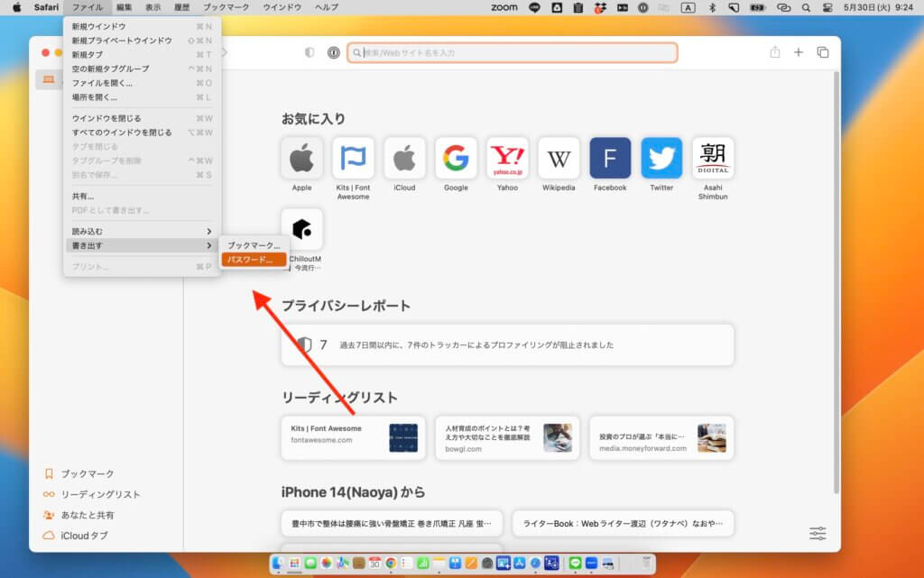Choose すべてのウインドウを閉じる

[x=142, y=133]
